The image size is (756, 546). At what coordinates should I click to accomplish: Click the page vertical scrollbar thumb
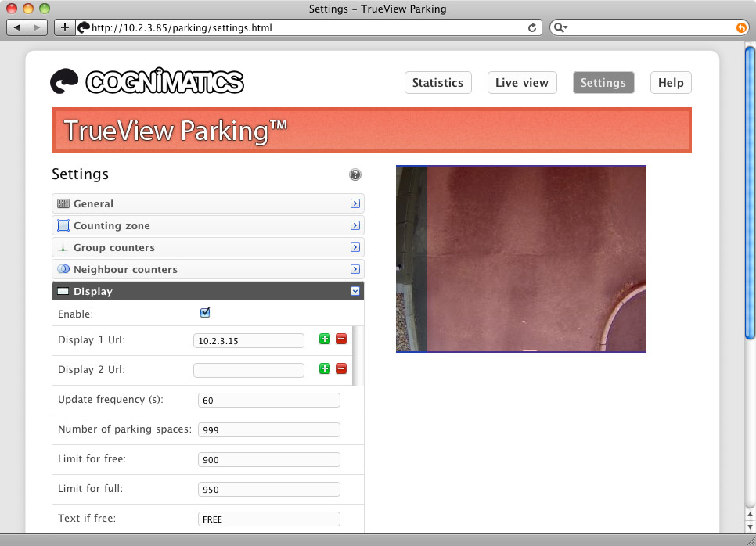[x=750, y=193]
